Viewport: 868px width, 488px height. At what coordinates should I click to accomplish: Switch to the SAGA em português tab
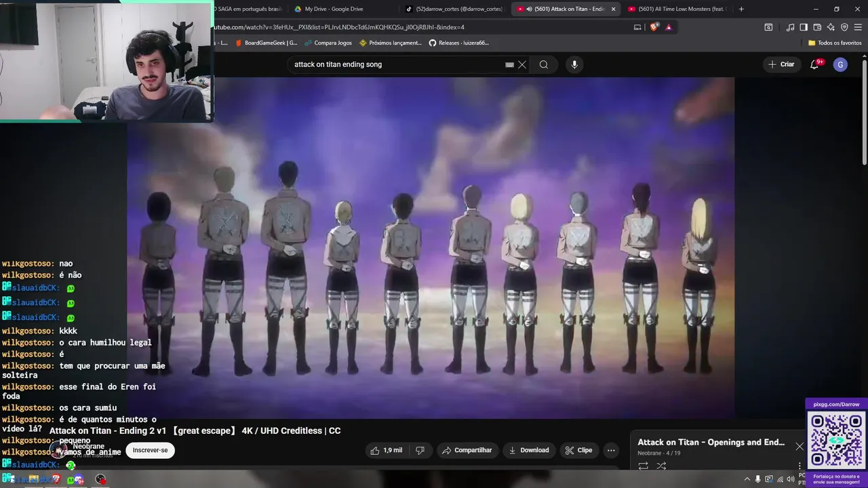248,9
